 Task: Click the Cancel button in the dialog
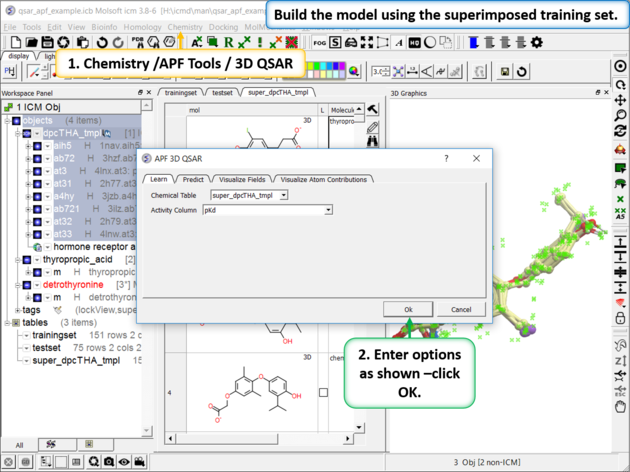pos(461,310)
